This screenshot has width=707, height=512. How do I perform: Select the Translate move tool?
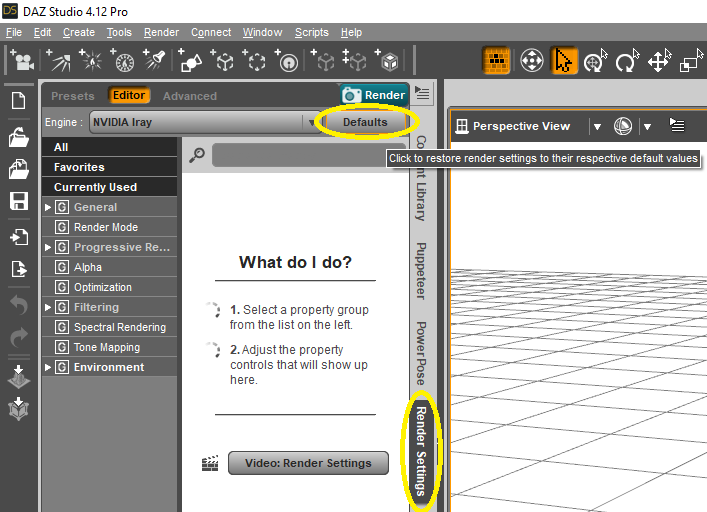(659, 60)
